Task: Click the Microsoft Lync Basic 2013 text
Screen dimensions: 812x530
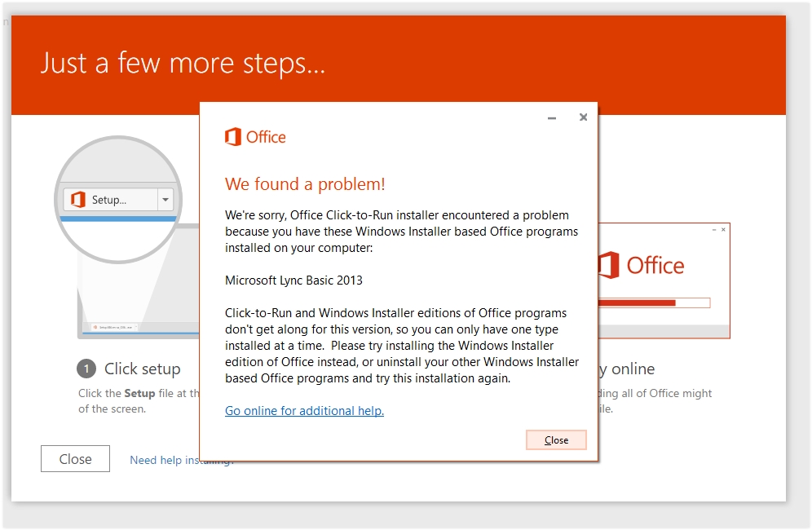Action: click(x=293, y=280)
